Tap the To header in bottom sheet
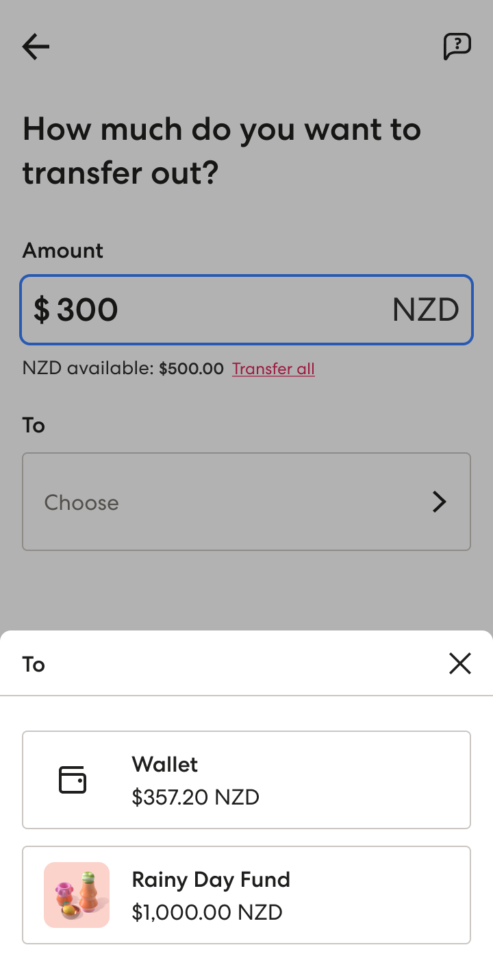 coord(34,664)
